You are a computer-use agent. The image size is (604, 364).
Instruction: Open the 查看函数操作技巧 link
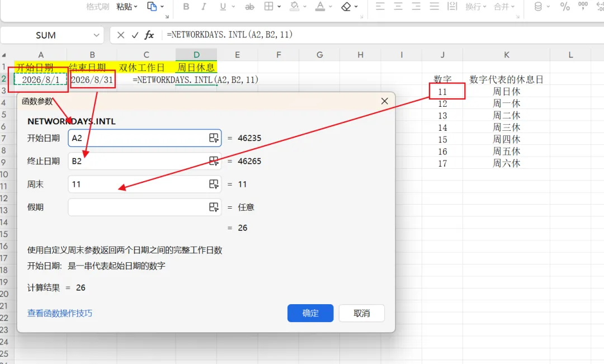pyautogui.click(x=60, y=313)
